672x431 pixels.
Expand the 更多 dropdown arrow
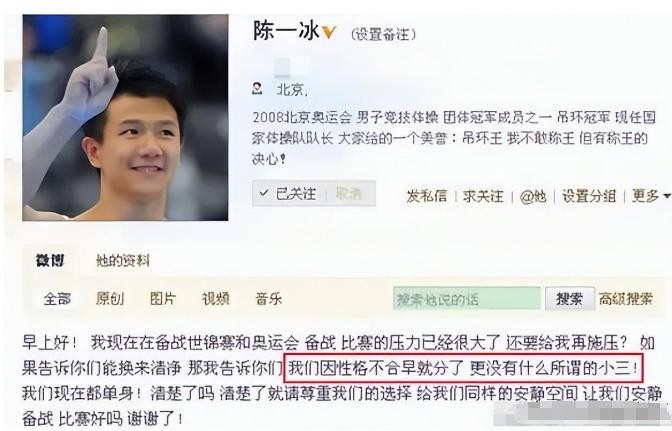point(666,196)
